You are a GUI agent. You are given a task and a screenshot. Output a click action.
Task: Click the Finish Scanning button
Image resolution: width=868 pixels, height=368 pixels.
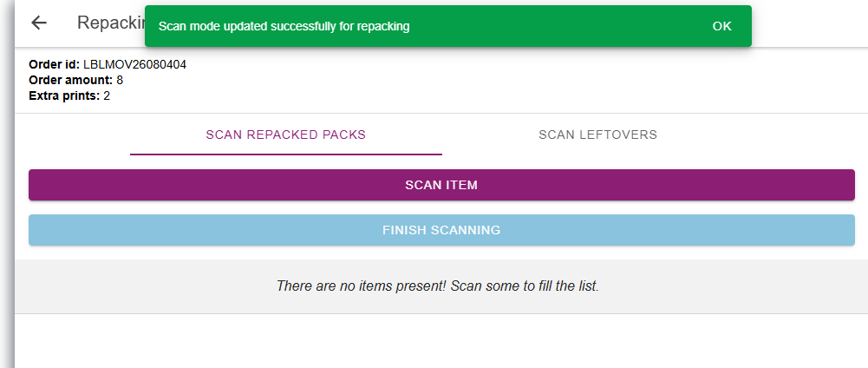click(x=441, y=230)
